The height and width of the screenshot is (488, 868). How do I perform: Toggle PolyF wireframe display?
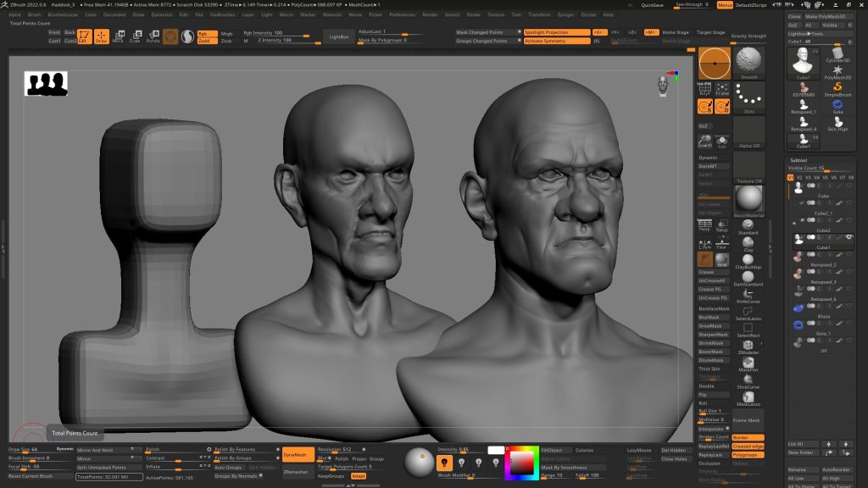(704, 89)
